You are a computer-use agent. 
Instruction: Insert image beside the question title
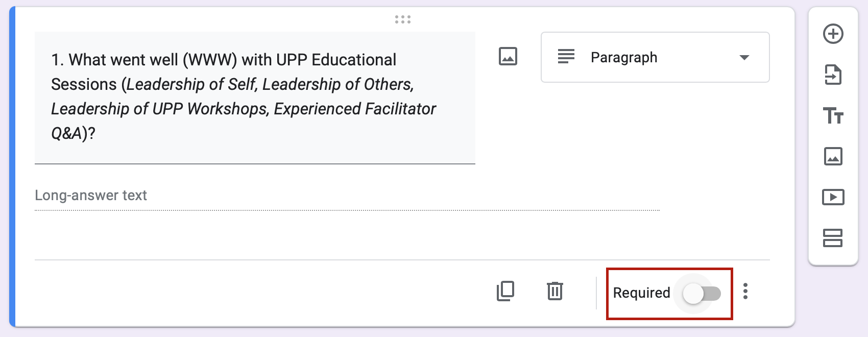coord(508,56)
